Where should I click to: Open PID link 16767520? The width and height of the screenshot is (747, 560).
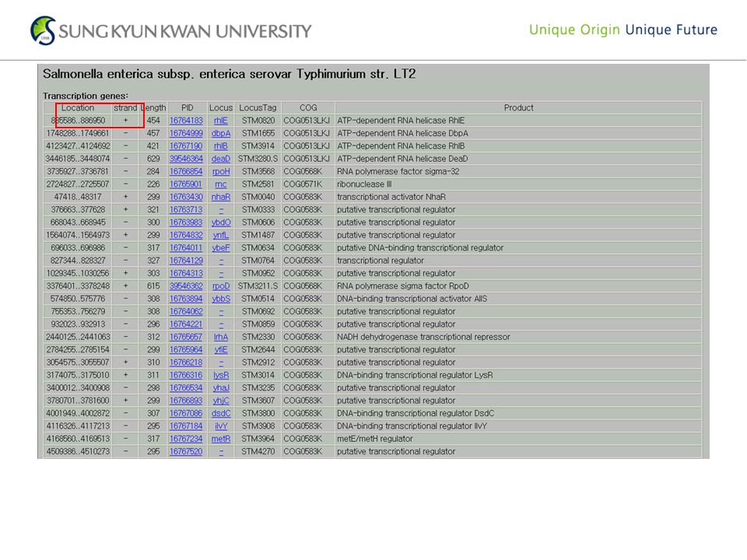click(x=186, y=451)
